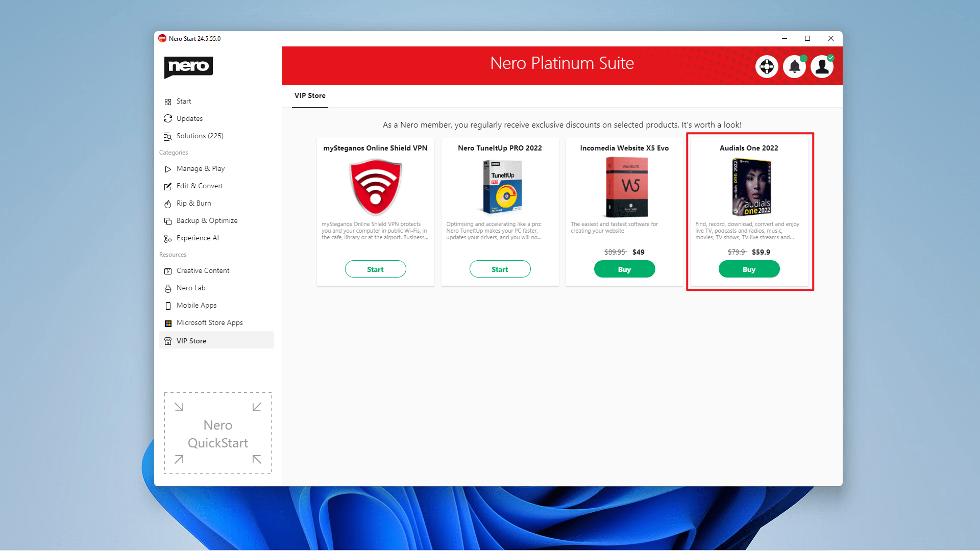
Task: Click the Audials One 2022 title
Action: coord(749,148)
